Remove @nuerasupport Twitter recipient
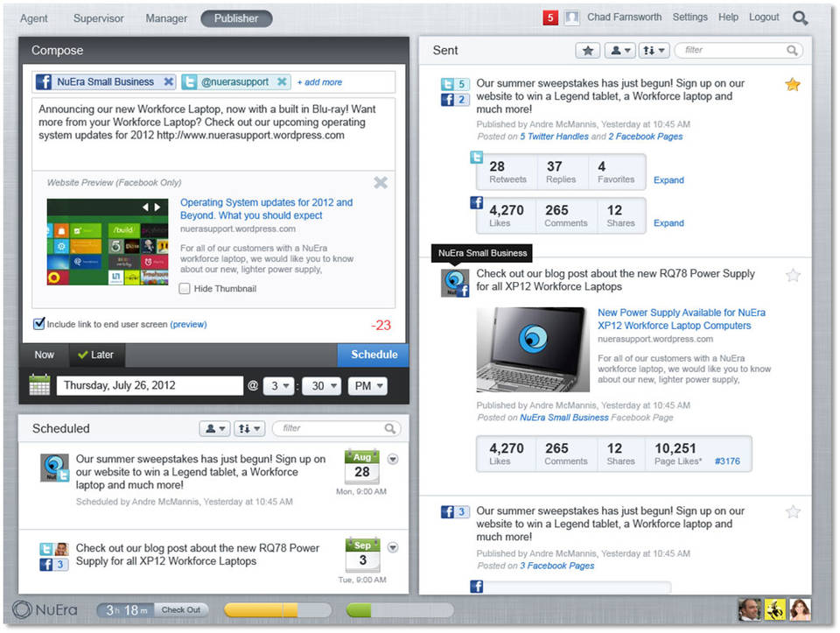The height and width of the screenshot is (633, 840). (282, 82)
